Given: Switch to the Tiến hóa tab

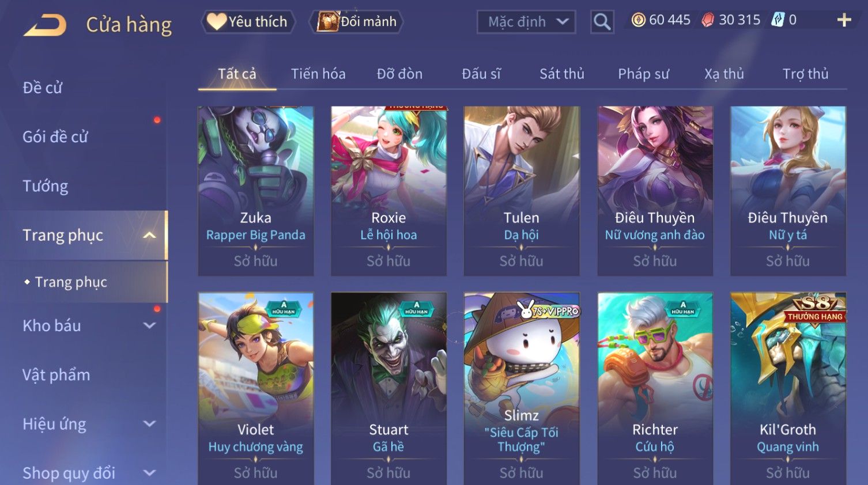Looking at the screenshot, I should click(318, 74).
